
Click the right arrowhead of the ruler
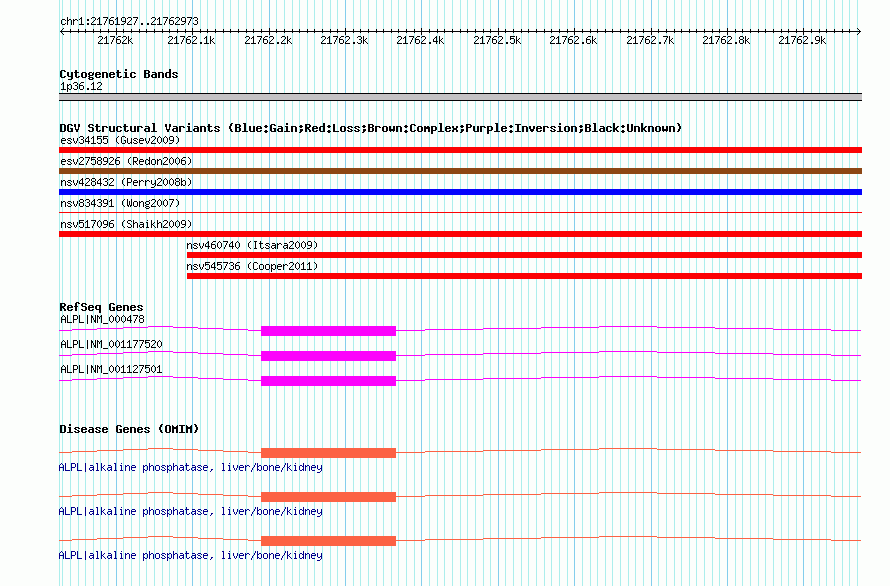859,31
